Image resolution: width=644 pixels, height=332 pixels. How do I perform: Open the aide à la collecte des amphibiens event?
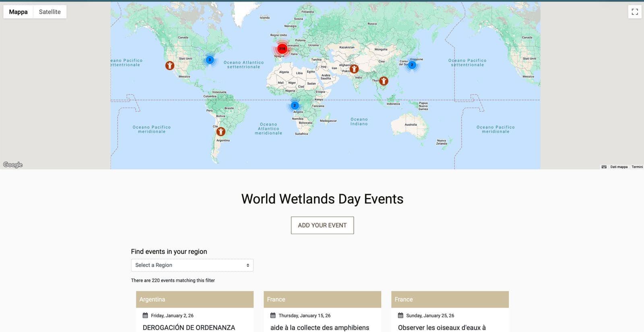click(x=320, y=328)
